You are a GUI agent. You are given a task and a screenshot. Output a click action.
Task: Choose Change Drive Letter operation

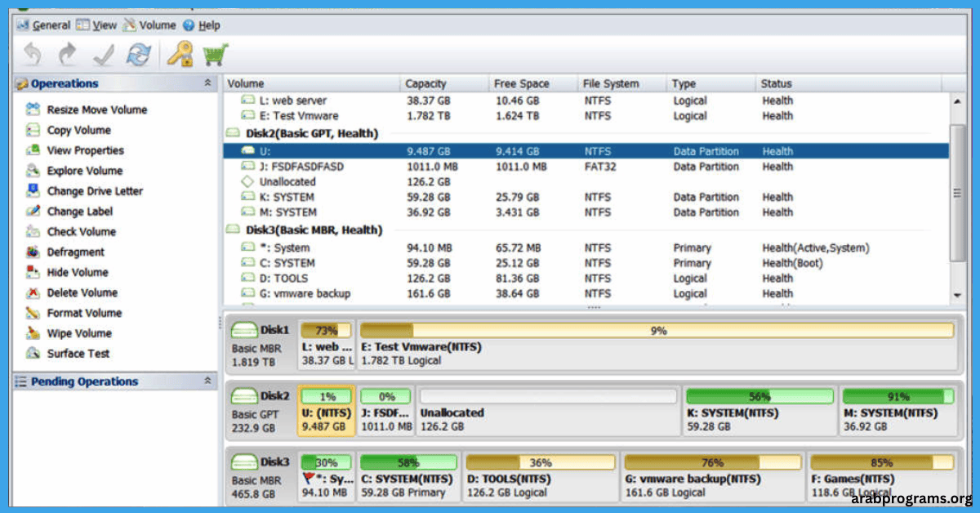[x=84, y=191]
